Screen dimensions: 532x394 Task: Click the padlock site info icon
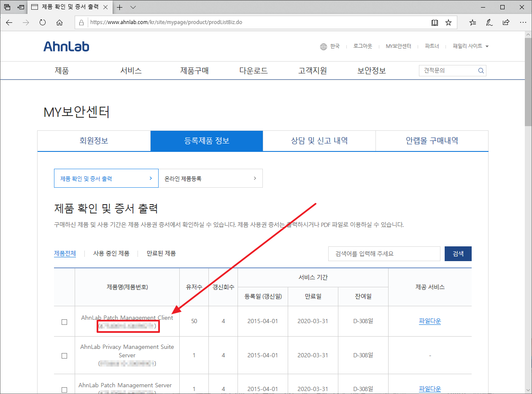click(82, 22)
